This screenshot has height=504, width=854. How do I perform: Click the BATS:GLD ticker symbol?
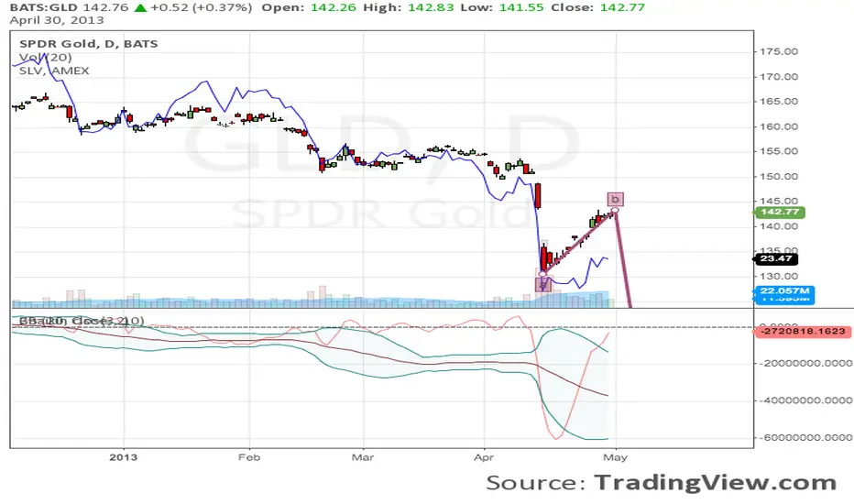coord(44,7)
